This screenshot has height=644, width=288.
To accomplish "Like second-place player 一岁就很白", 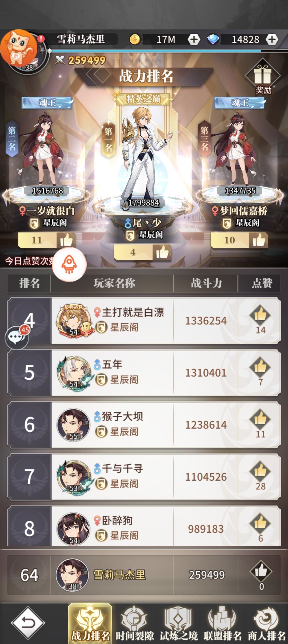I will coord(66,240).
